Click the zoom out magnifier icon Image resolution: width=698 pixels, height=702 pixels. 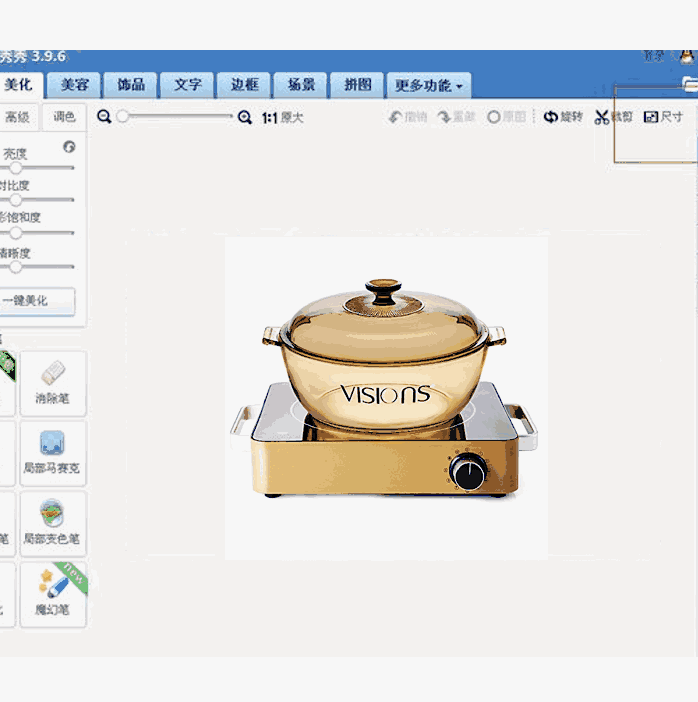[x=104, y=117]
